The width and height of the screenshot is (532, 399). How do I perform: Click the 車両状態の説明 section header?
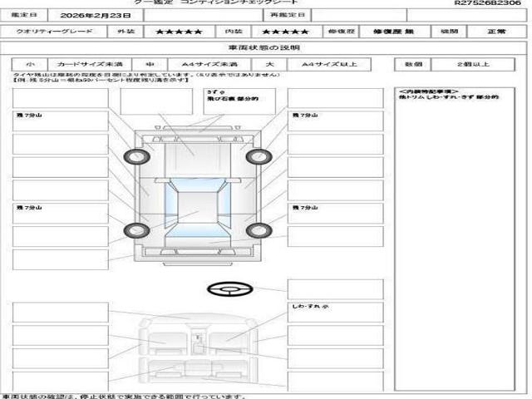264,48
